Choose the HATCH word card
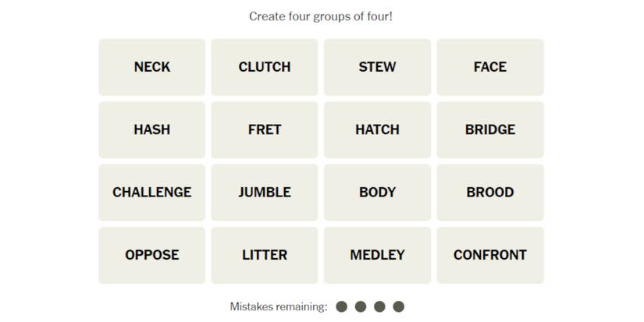Screen dimensions: 644x322 coord(377,129)
